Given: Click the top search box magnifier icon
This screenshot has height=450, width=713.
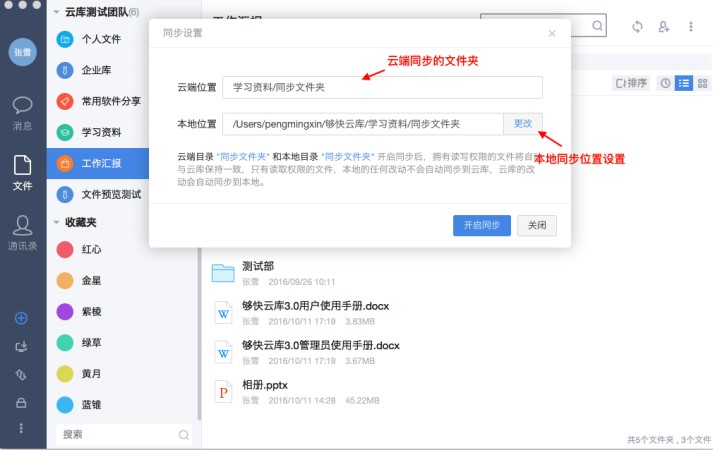Looking at the screenshot, I should click(x=598, y=26).
